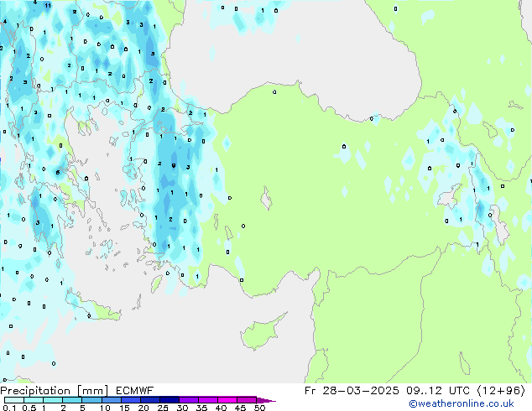Click the '30' legend scale label
The width and height of the screenshot is (532, 411).
pos(182,408)
